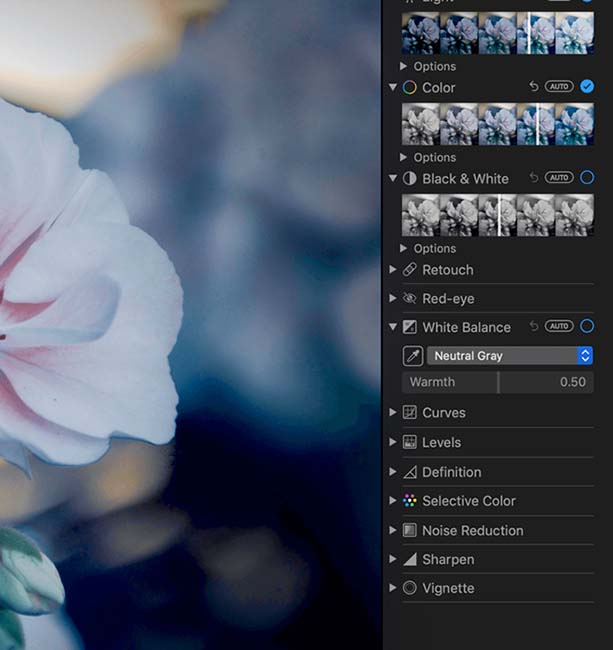Click AUTO button for Color
This screenshot has width=613, height=650.
coord(559,87)
